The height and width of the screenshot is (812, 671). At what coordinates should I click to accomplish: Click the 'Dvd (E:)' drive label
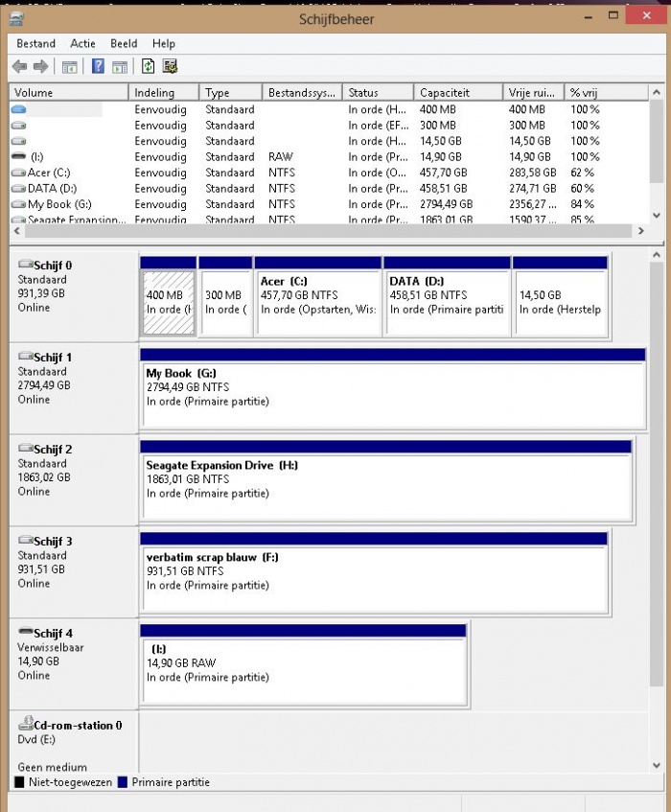click(36, 739)
